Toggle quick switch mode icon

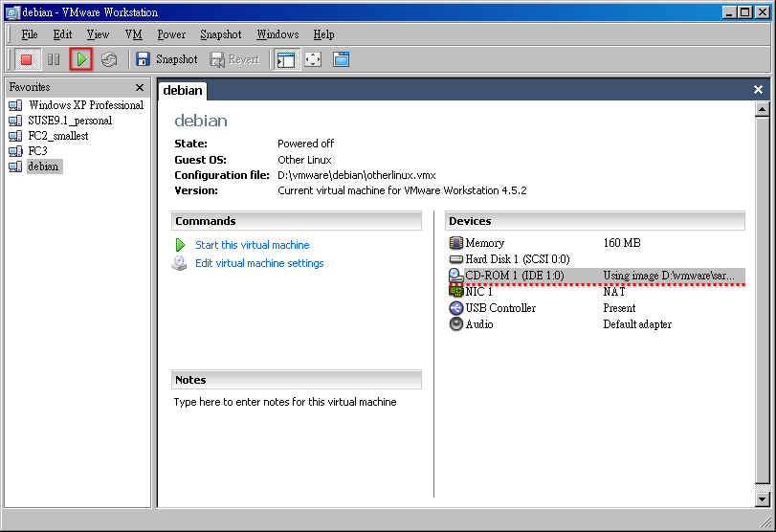pos(341,59)
